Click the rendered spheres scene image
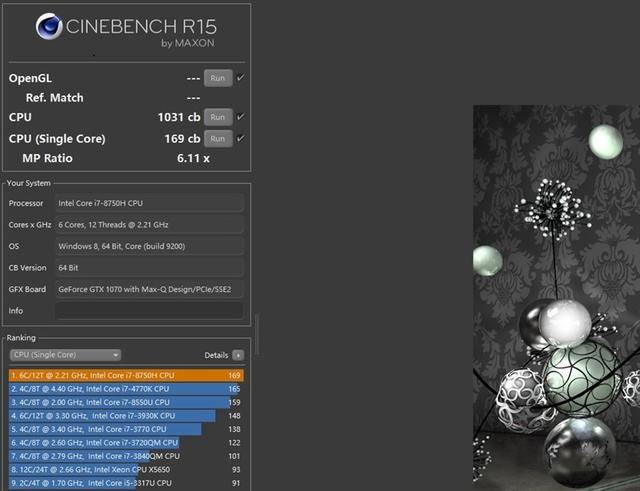Image resolution: width=640 pixels, height=491 pixels. (x=556, y=298)
